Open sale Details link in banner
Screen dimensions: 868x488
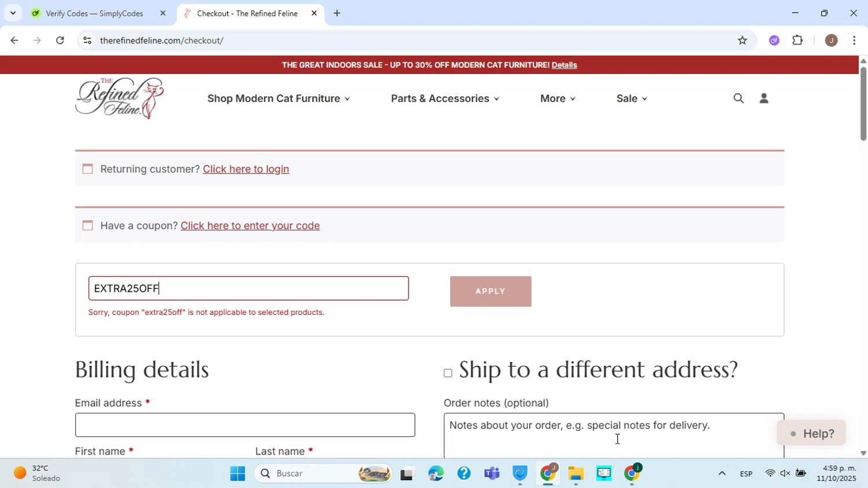coord(564,65)
